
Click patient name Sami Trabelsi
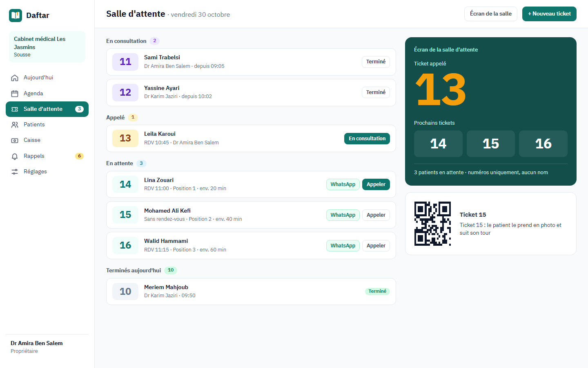pyautogui.click(x=162, y=58)
